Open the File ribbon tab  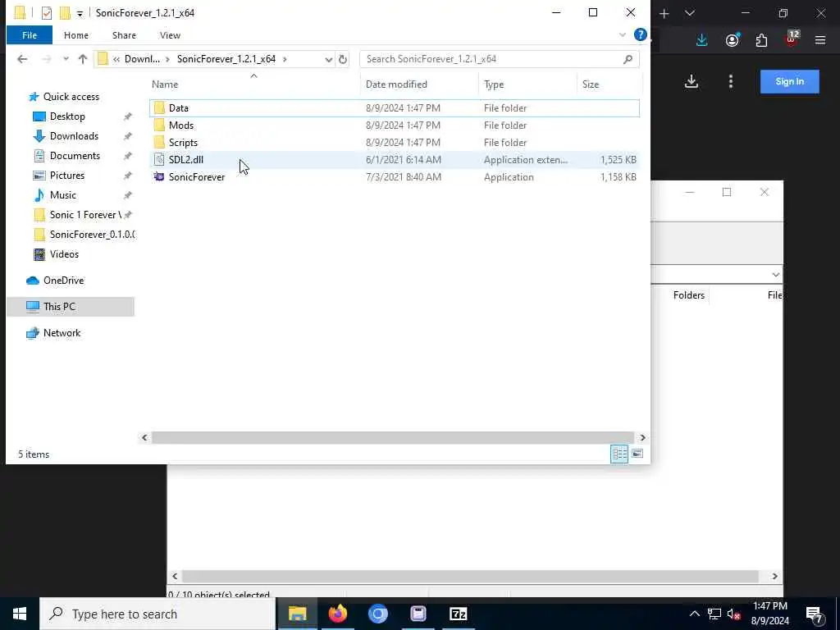point(30,35)
